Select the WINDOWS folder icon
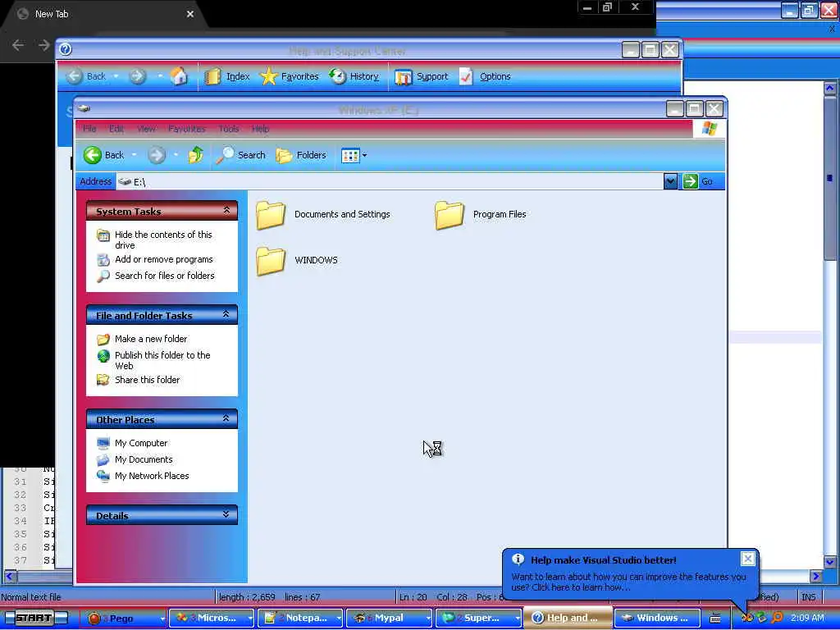This screenshot has width=840, height=630. (x=271, y=260)
